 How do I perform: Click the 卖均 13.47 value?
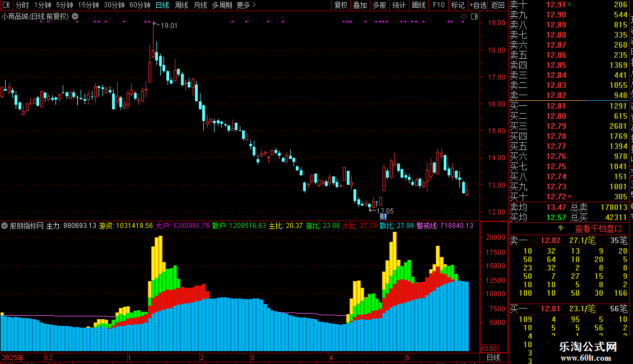click(556, 207)
